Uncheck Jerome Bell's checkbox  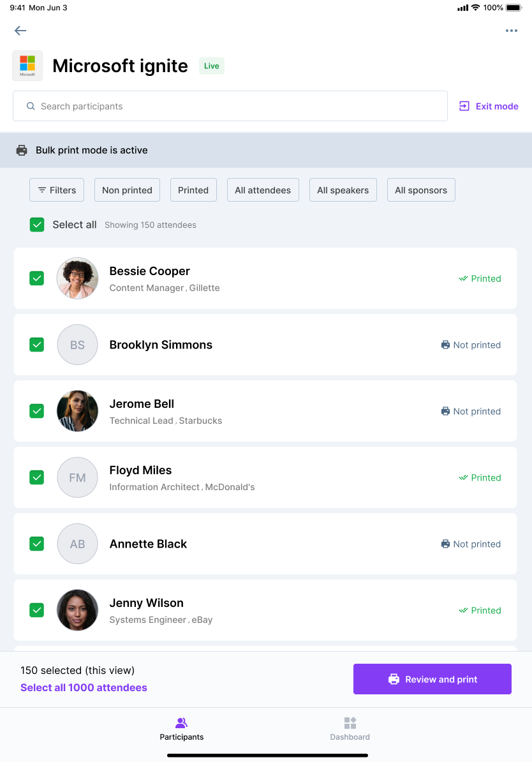[x=37, y=411]
